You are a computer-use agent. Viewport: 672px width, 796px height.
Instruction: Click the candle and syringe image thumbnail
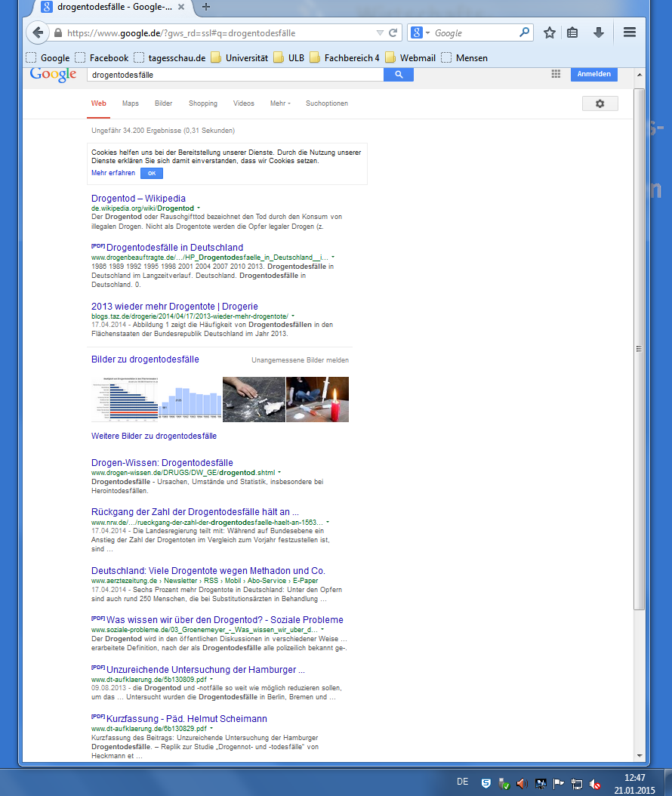pyautogui.click(x=317, y=400)
